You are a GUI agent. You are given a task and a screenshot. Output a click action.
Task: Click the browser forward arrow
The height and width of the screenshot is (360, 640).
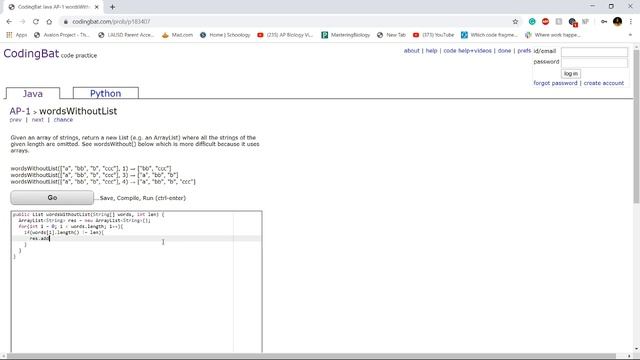pos(22,22)
